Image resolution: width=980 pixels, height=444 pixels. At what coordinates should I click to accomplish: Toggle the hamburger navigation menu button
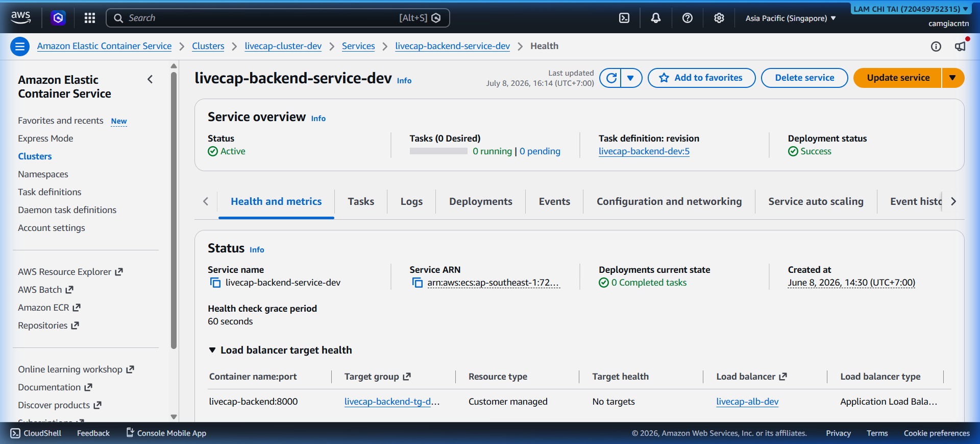tap(20, 46)
